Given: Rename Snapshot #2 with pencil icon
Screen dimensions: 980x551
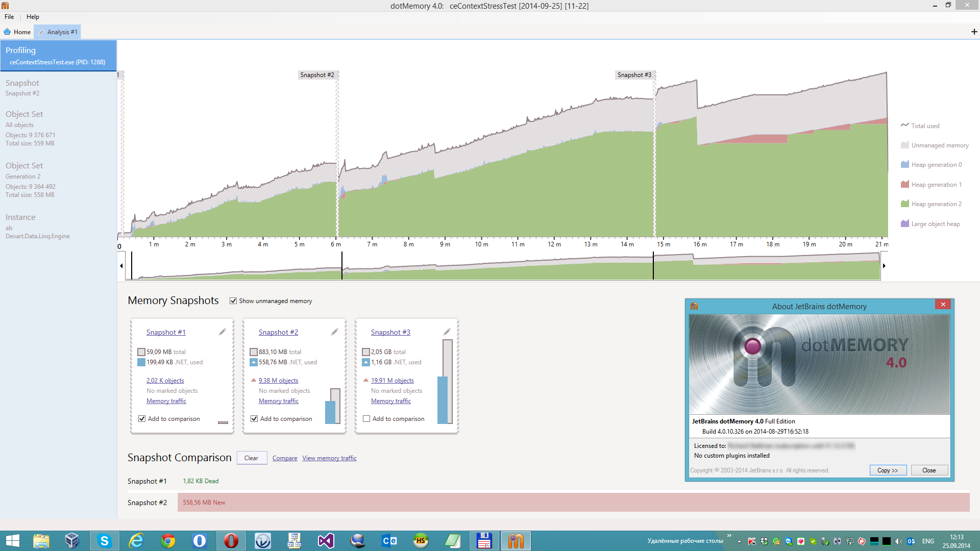Looking at the screenshot, I should [x=335, y=332].
